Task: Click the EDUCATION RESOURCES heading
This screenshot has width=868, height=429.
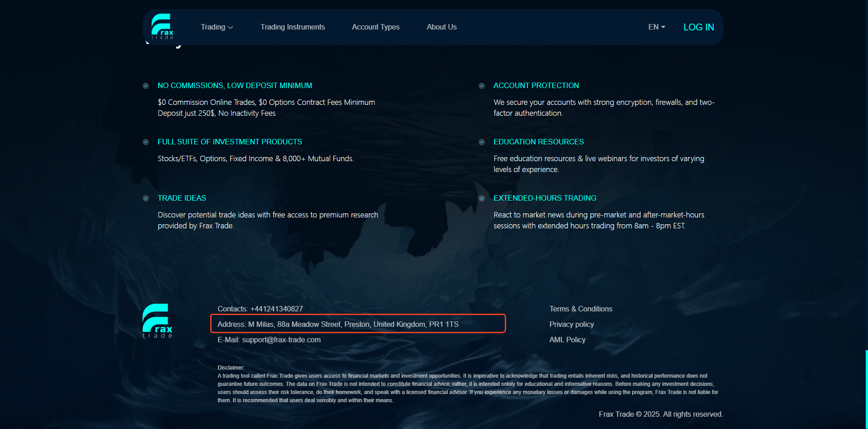Action: [x=538, y=142]
